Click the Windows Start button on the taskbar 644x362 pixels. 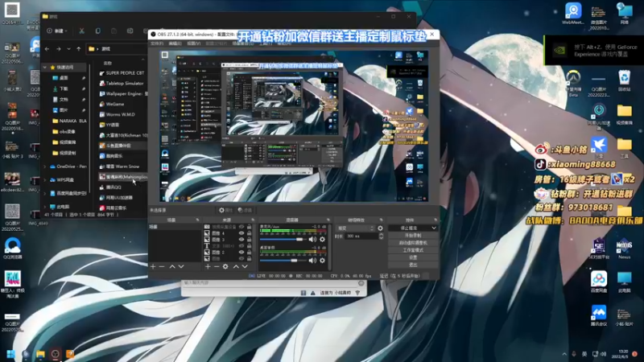[10, 354]
